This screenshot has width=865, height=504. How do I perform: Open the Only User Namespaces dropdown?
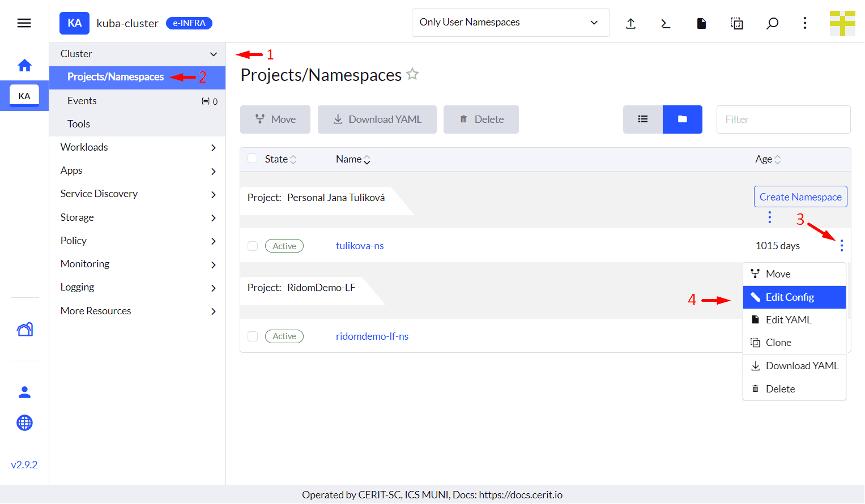click(510, 23)
